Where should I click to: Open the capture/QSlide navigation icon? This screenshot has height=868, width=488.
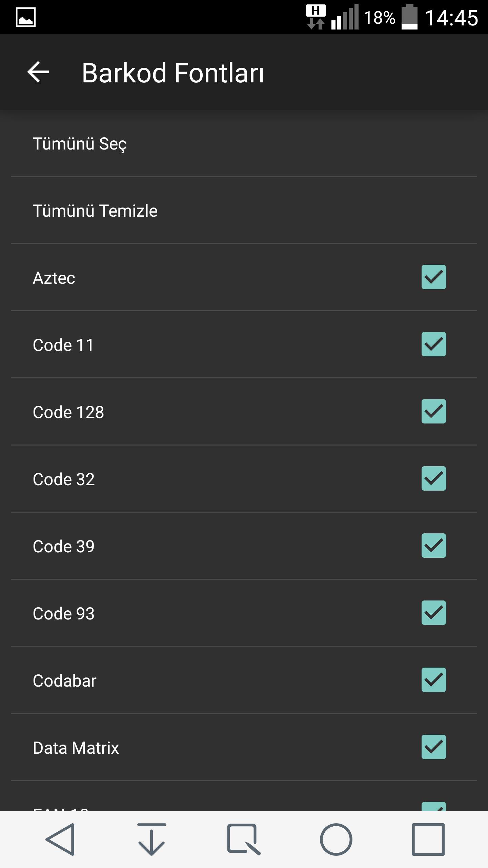point(243,840)
